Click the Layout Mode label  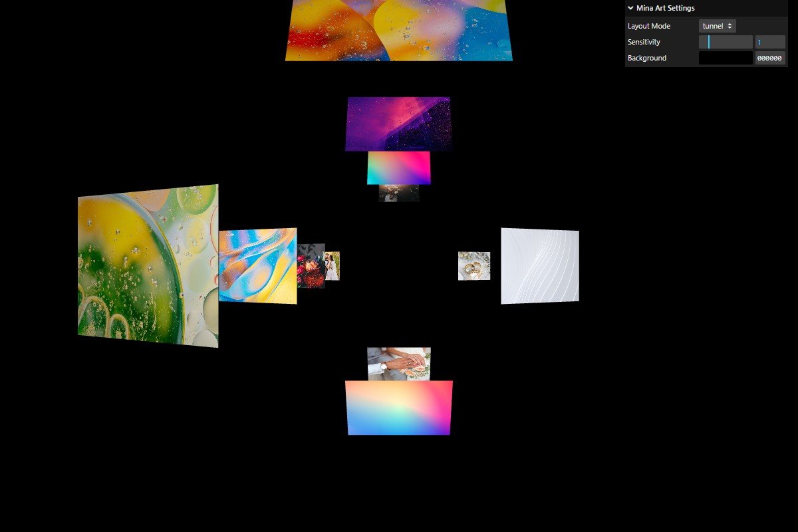coord(649,26)
